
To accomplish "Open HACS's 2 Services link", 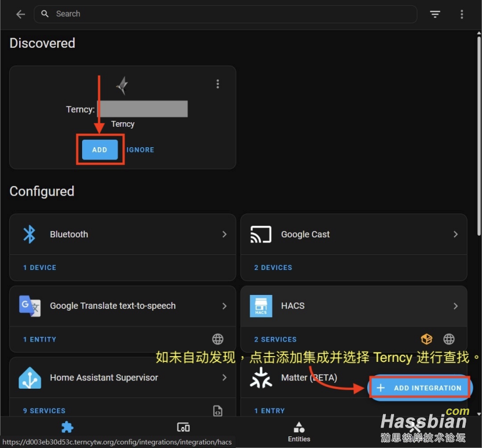I will coord(275,340).
